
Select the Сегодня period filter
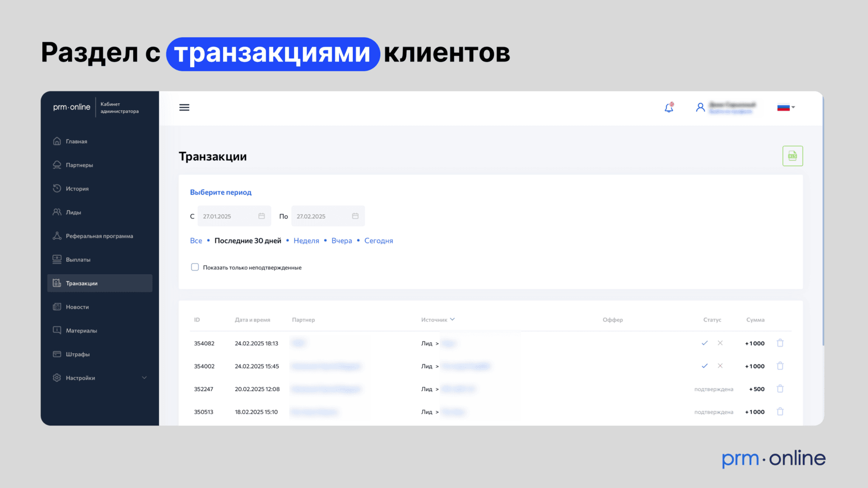[x=378, y=241]
